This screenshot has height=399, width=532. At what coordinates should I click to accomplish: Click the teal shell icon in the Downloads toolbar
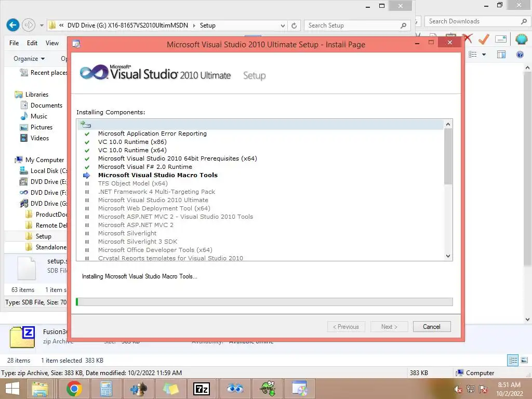coord(521,39)
